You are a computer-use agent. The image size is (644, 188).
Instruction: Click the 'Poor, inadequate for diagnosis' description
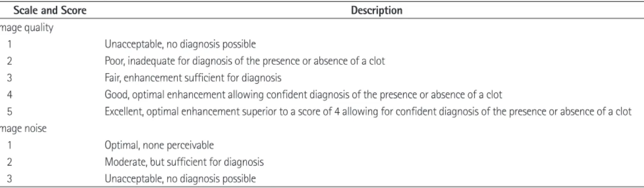click(x=245, y=61)
